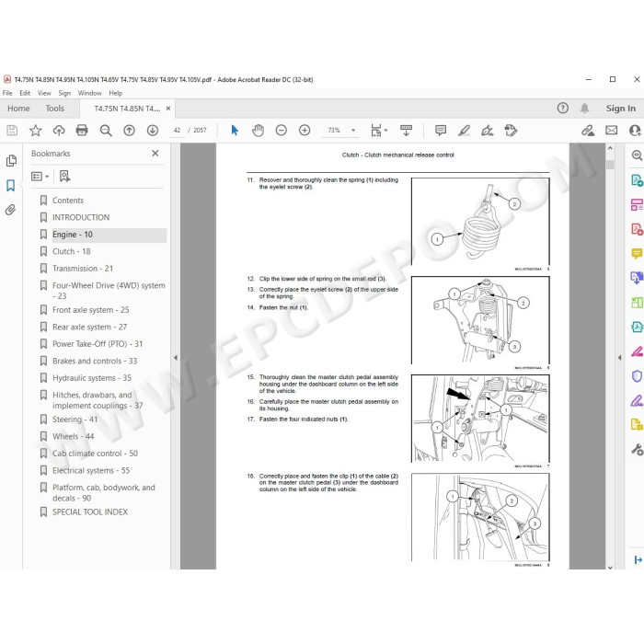
Task: Open Front axle system - 25 bookmark
Action: [x=91, y=310]
